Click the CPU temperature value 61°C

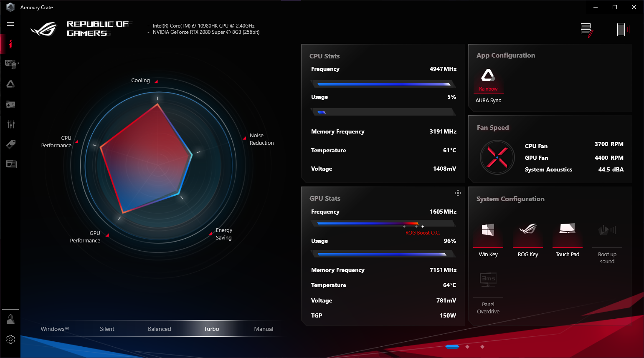(450, 150)
